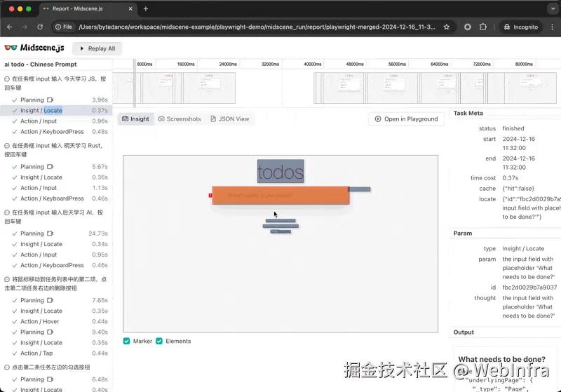
Task: Collapse the '今天学习 JS' task group
Action: pyautogui.click(x=7, y=79)
